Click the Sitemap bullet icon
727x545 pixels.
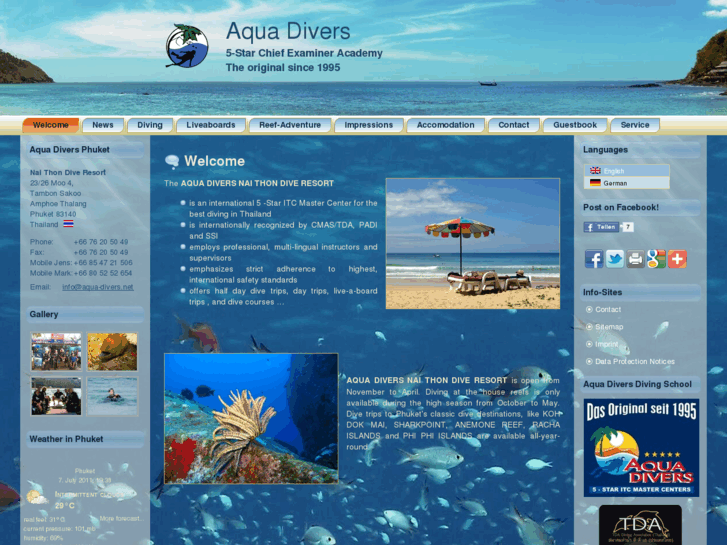589,327
